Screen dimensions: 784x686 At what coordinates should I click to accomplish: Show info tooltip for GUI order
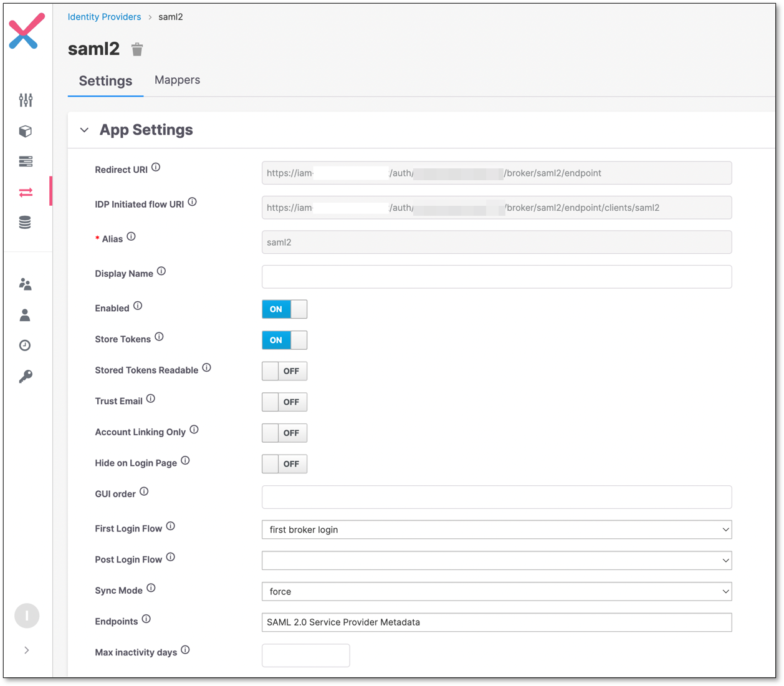[144, 491]
